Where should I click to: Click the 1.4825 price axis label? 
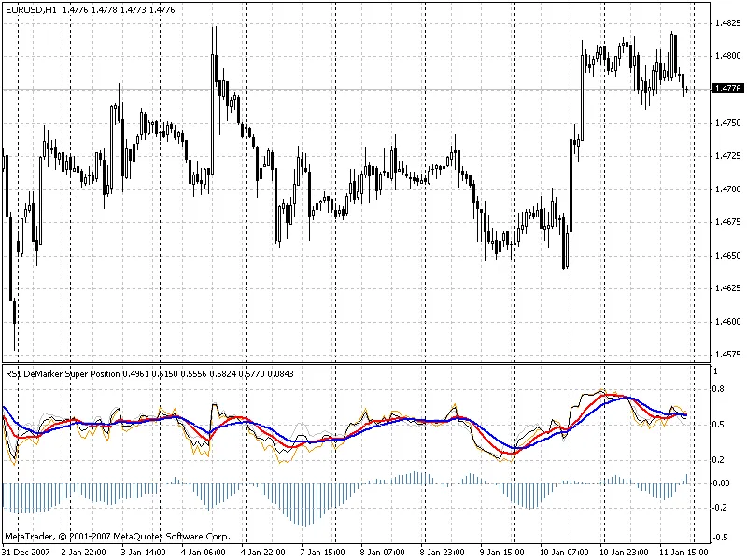[725, 22]
